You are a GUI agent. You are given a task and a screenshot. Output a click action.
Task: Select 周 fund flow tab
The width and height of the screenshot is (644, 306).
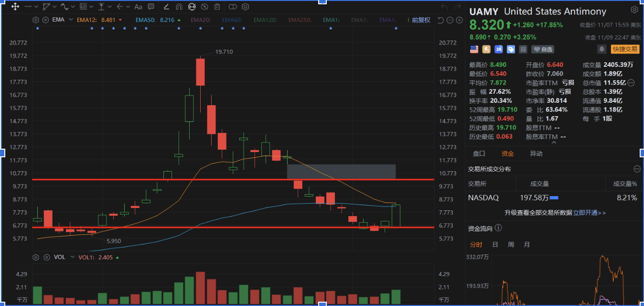pyautogui.click(x=511, y=244)
